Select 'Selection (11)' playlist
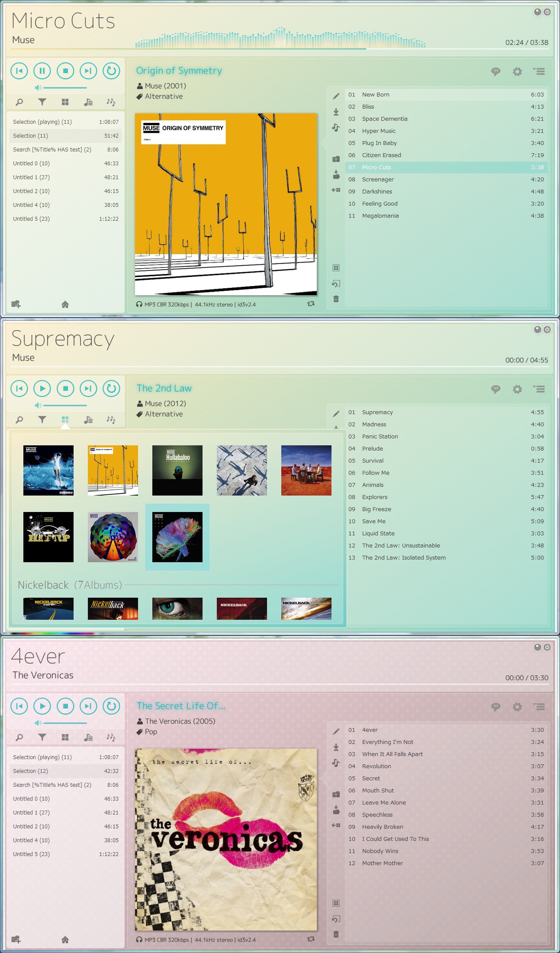 tap(65, 135)
